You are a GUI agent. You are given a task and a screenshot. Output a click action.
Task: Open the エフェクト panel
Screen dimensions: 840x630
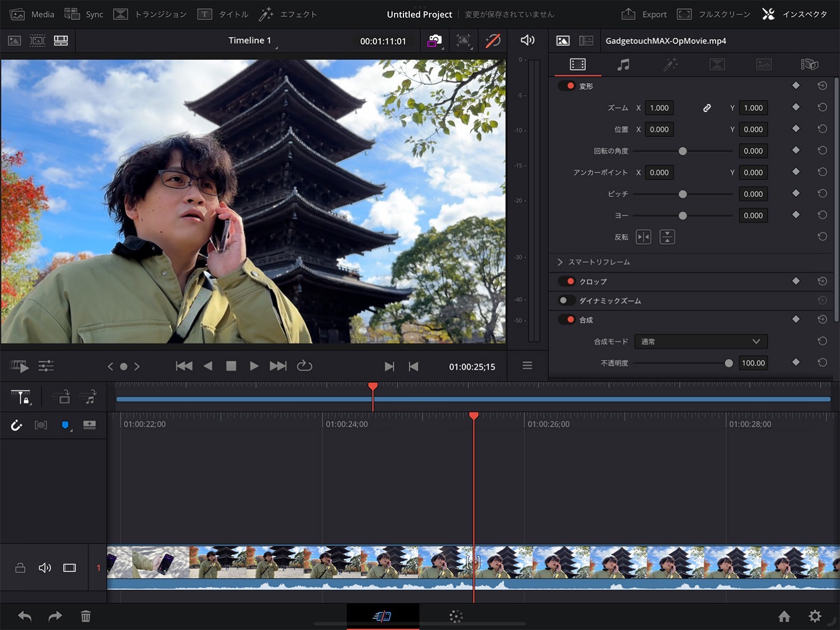click(x=288, y=14)
